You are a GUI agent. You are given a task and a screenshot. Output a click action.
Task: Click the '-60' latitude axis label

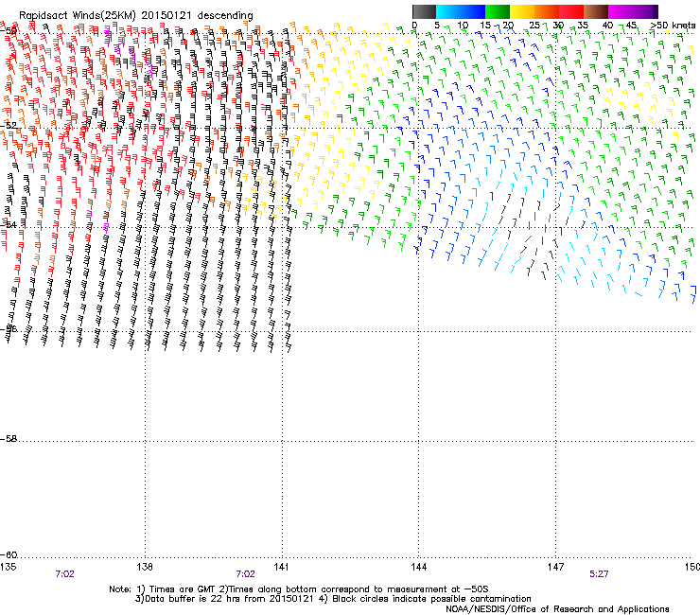coord(9,555)
